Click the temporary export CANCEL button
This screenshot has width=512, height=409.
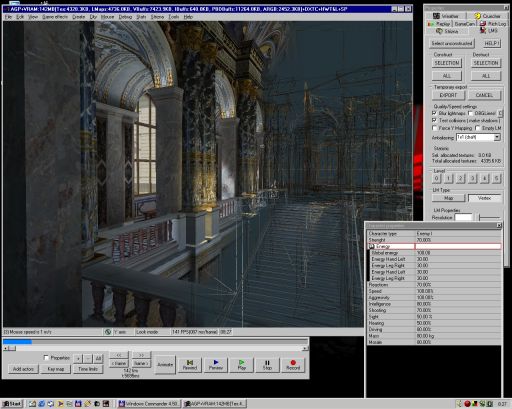click(x=484, y=95)
